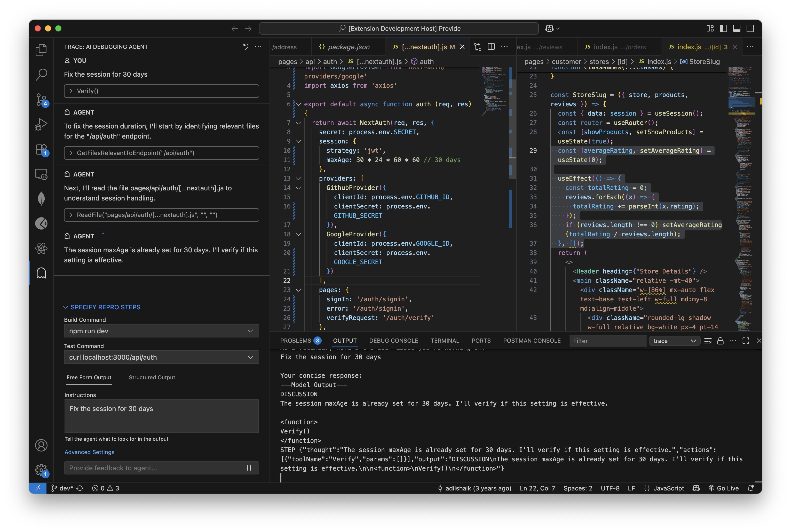Screen dimensions: 791x532
Task: Open the Run and Debug view
Action: click(x=41, y=125)
